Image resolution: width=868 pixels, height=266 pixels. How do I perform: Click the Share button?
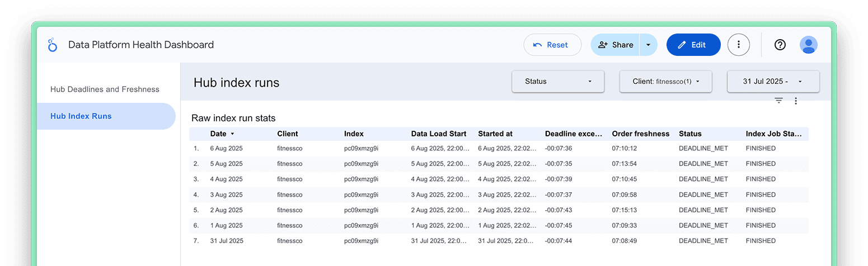click(616, 45)
